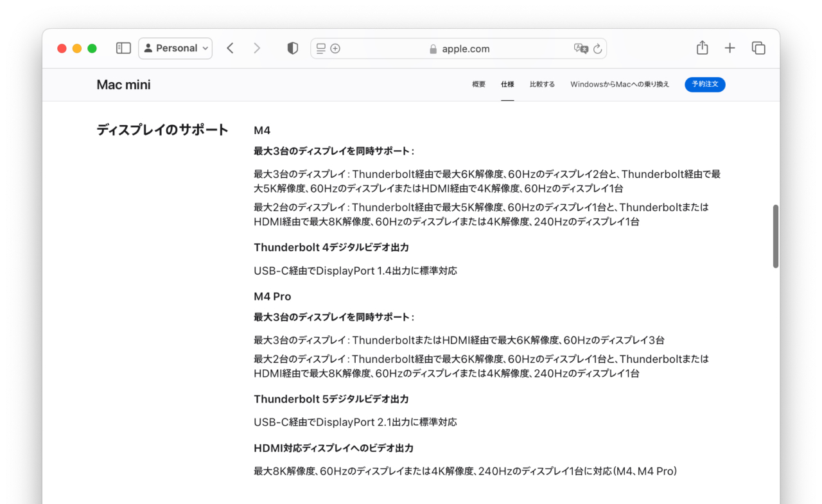
Task: Click the translate icon in address bar
Action: [x=581, y=48]
